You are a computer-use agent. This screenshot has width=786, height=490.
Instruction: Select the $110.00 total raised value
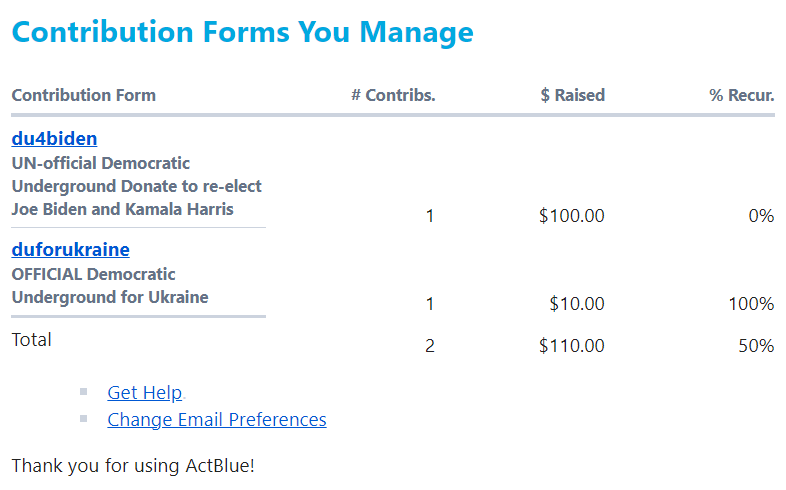click(571, 346)
